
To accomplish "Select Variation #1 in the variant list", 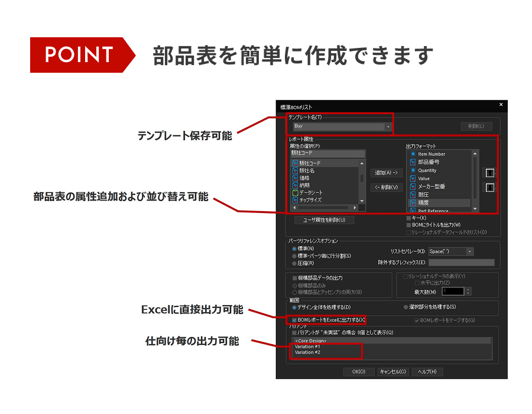I will pos(307,347).
